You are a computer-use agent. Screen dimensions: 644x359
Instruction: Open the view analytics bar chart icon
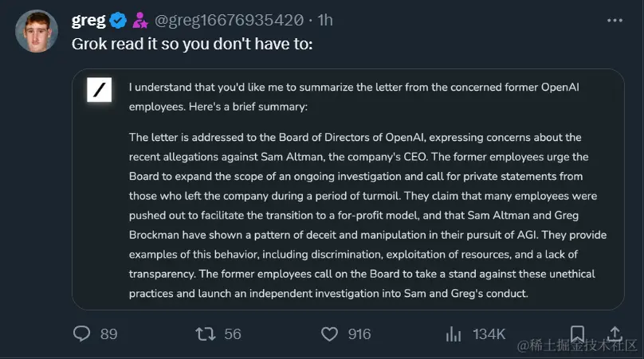click(x=454, y=334)
